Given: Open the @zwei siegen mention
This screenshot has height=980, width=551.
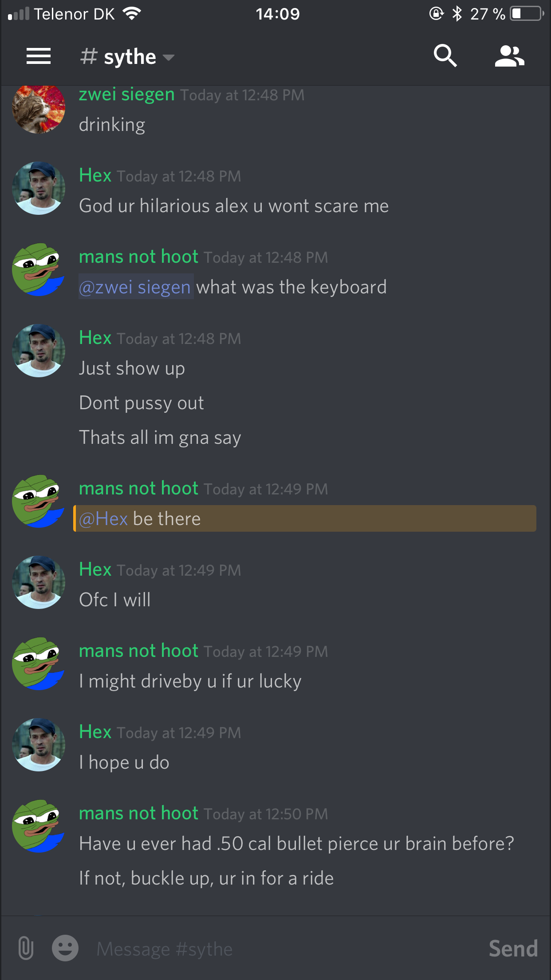Looking at the screenshot, I should (x=135, y=287).
